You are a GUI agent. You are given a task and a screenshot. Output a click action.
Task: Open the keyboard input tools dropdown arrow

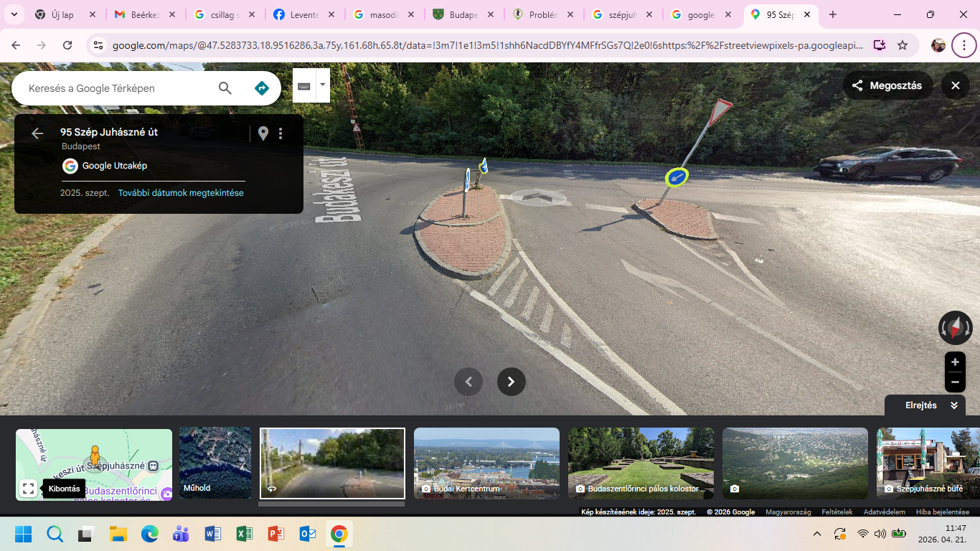click(323, 85)
